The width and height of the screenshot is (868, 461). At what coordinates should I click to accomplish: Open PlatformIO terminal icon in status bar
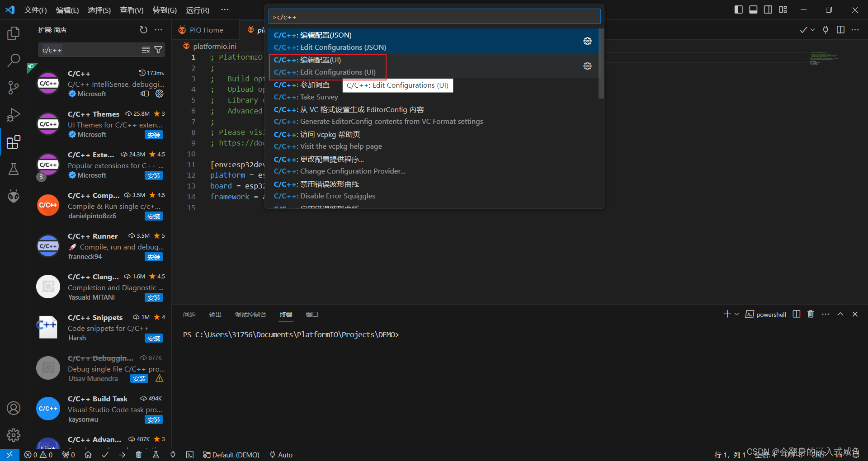pos(190,455)
